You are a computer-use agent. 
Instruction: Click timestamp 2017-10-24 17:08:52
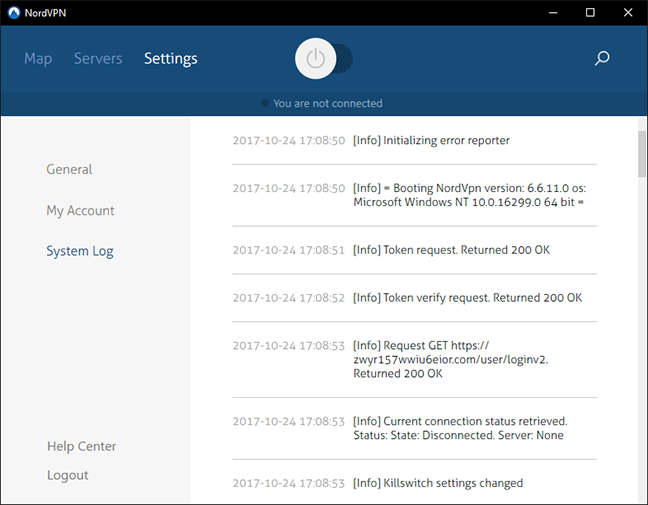(288, 298)
